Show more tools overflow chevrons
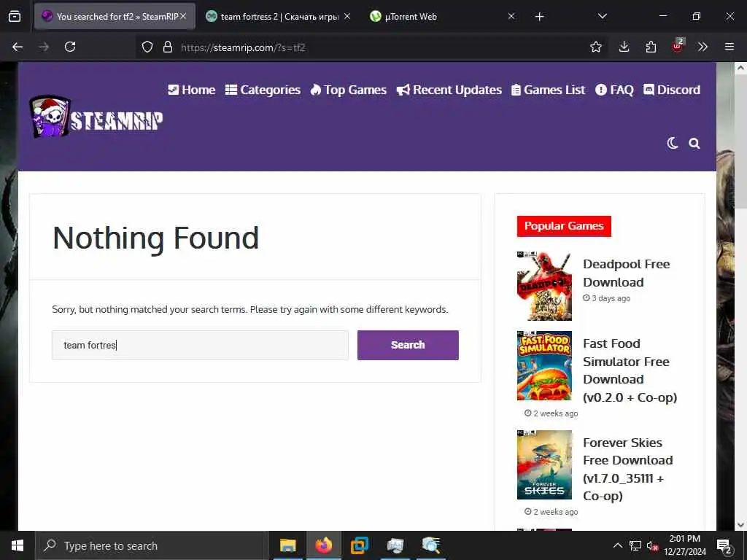Screen dimensions: 747x560 click(703, 47)
